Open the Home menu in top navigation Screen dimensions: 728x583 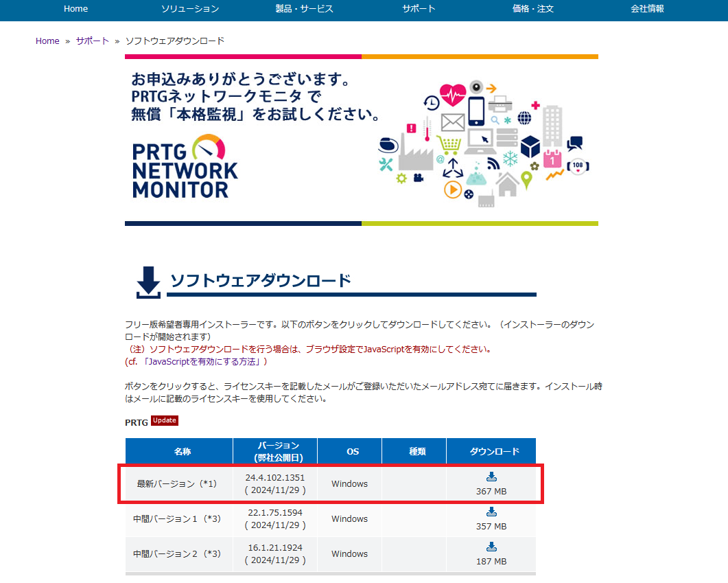coord(75,9)
